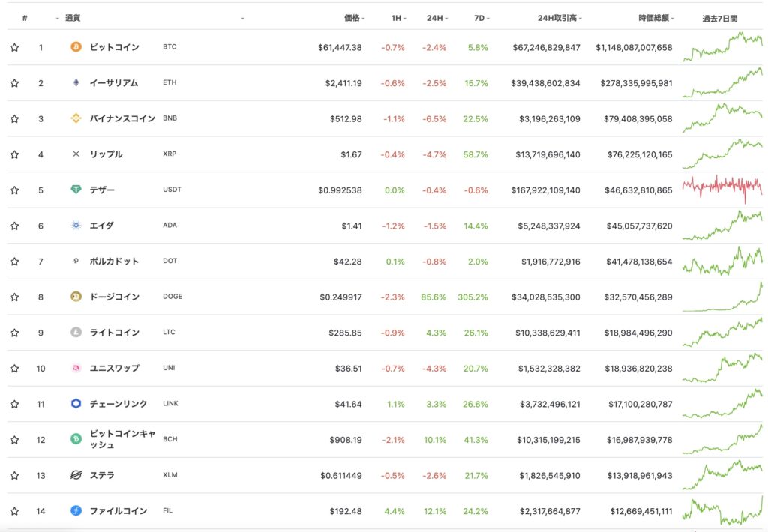Mark BCH row star as favorite
Image resolution: width=768 pixels, height=532 pixels.
click(15, 440)
